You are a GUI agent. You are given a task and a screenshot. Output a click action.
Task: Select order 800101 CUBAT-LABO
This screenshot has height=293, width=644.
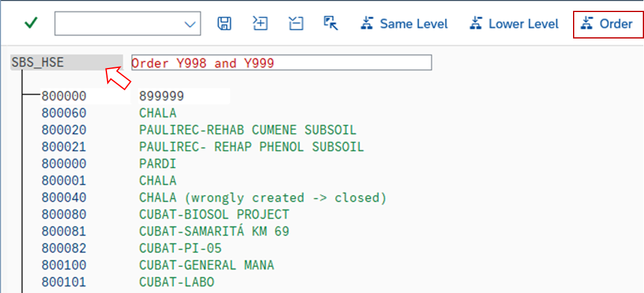64,282
